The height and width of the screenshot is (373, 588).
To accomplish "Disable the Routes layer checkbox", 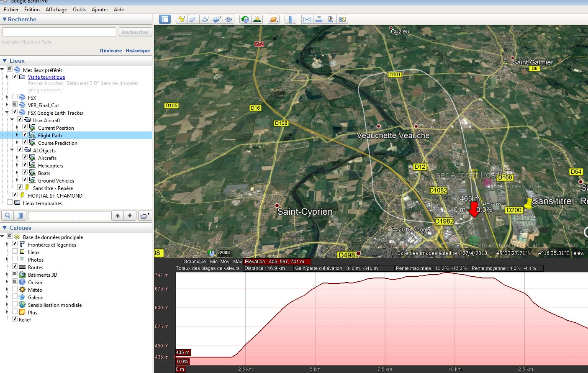I will (x=15, y=267).
